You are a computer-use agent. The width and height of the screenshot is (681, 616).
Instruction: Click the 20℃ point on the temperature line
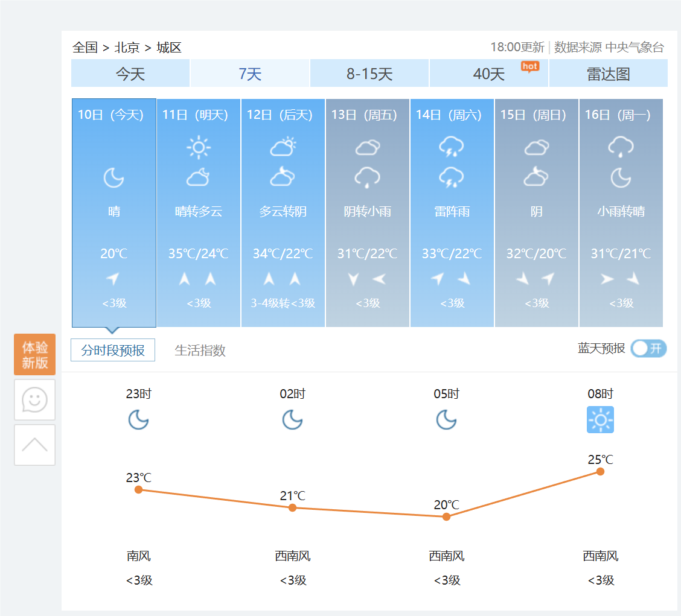446,516
